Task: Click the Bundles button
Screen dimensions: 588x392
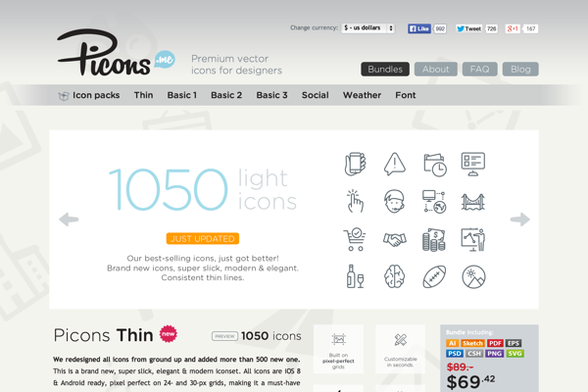Action: pyautogui.click(x=385, y=69)
